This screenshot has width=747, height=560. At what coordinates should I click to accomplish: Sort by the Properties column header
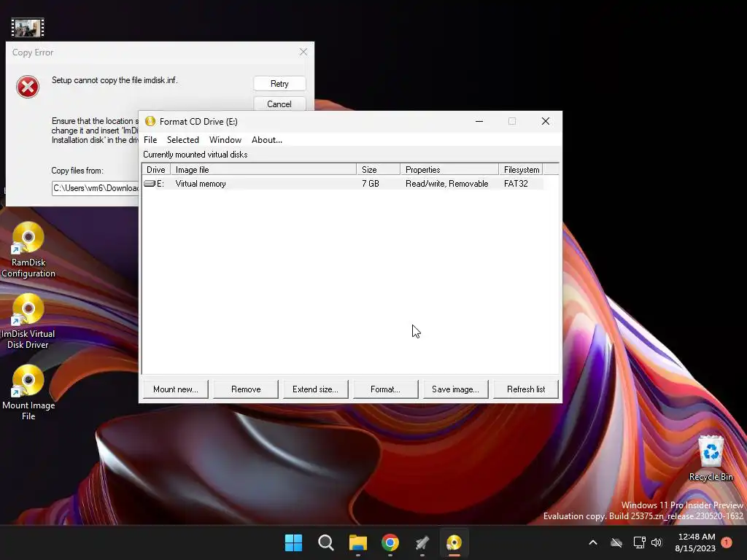449,169
